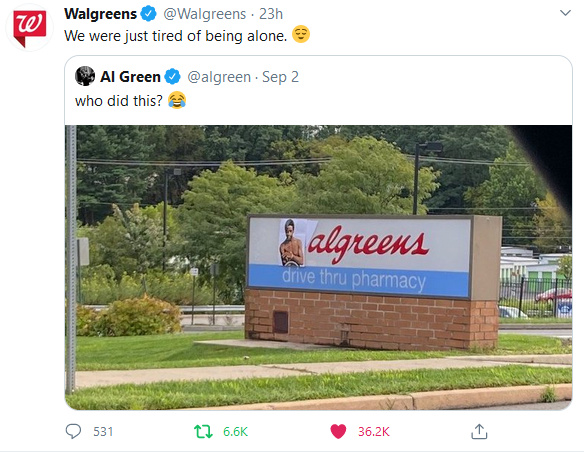584x452 pixels.
Task: Open the @Walgreens handle link
Action: click(x=204, y=14)
